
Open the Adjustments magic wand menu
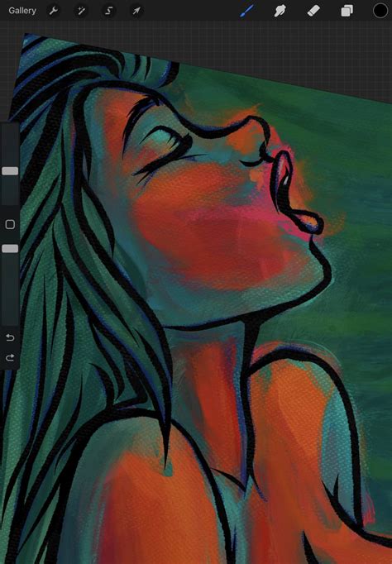[81, 11]
